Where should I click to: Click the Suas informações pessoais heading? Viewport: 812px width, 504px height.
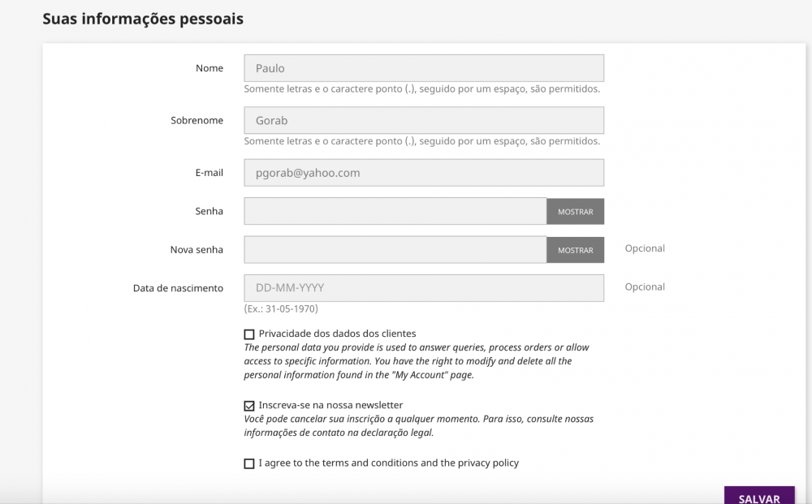(143, 19)
